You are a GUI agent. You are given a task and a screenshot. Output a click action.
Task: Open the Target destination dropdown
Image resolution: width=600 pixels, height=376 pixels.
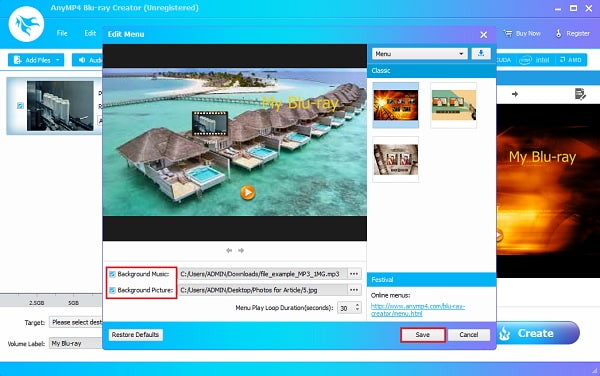(76, 322)
